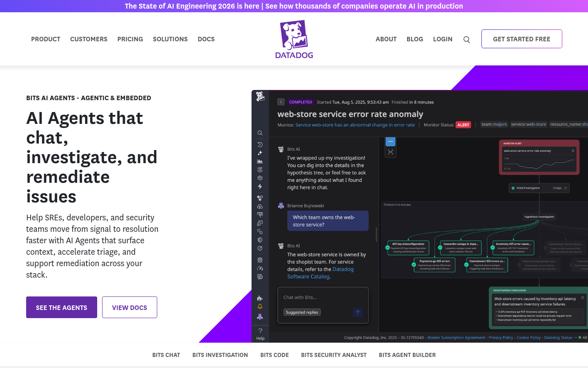Click LOGIN in the header
This screenshot has width=588, height=368.
(443, 39)
